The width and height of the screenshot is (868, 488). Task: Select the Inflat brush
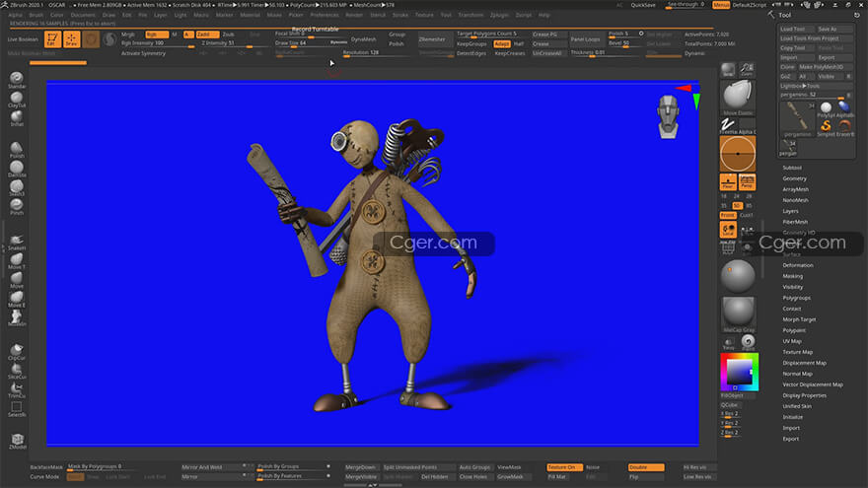17,118
